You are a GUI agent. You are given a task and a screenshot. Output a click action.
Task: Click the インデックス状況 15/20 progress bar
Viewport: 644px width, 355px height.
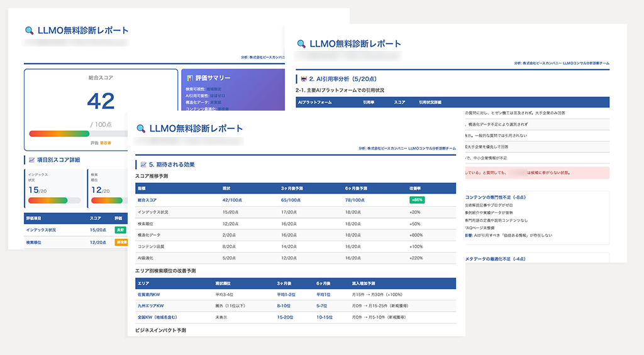coord(54,200)
